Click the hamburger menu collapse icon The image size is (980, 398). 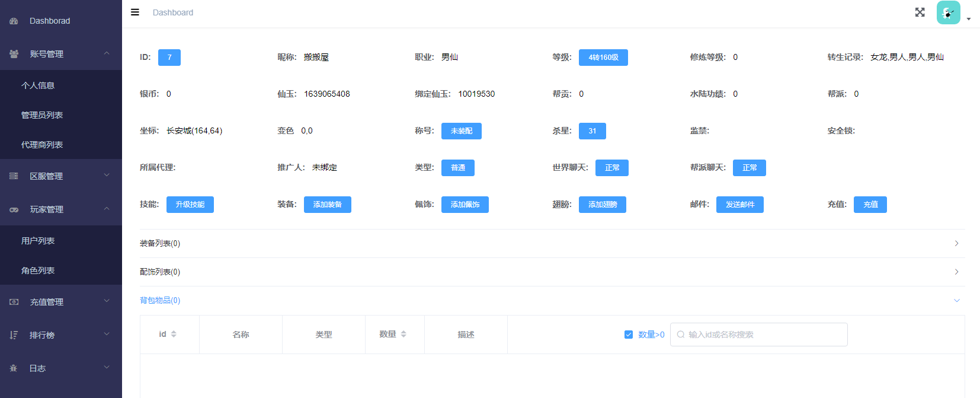[x=135, y=12]
